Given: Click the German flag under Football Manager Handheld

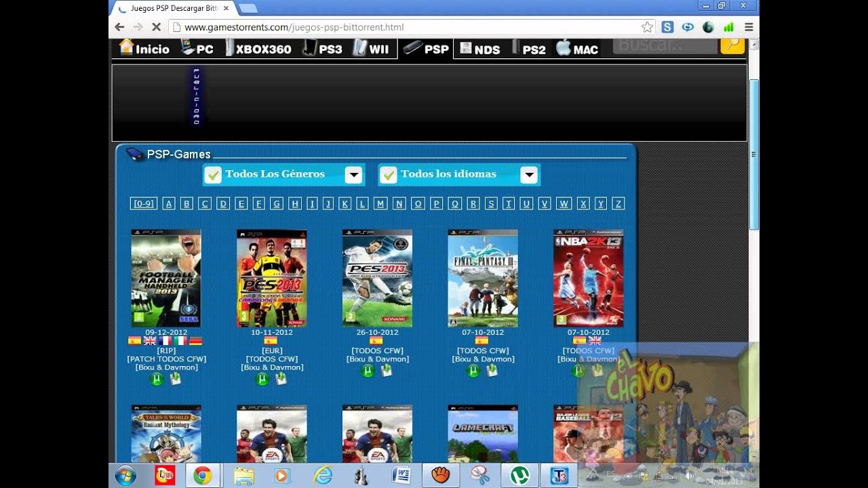Looking at the screenshot, I should tap(195, 341).
